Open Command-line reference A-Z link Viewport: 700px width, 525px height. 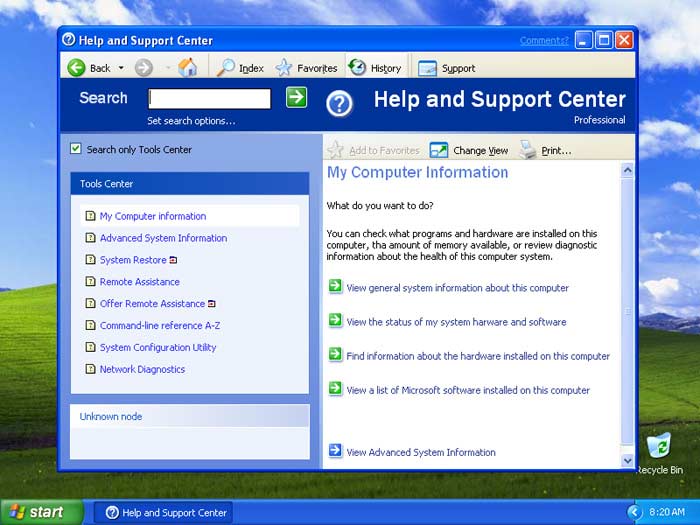click(x=160, y=325)
